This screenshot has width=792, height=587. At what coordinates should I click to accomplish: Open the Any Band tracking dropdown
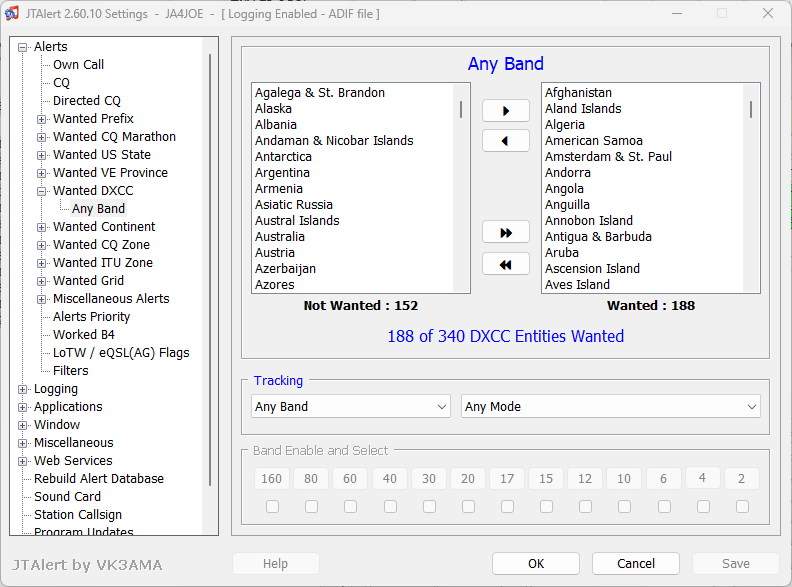click(351, 407)
